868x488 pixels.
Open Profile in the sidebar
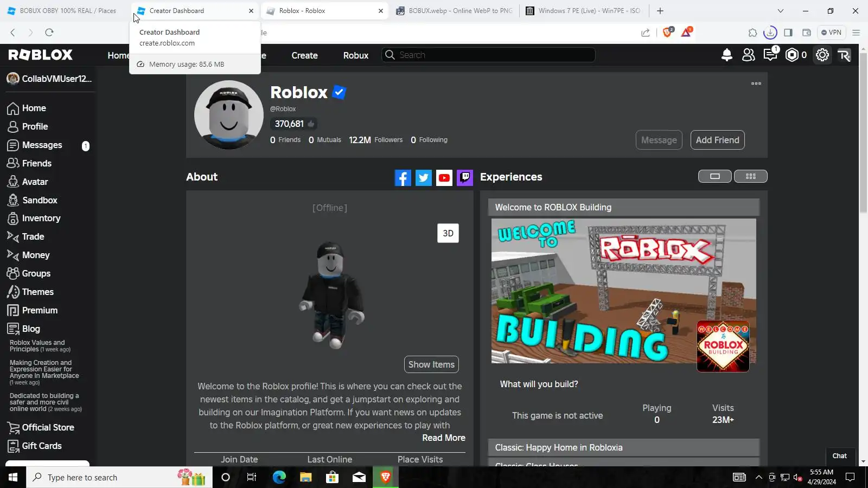(28, 127)
